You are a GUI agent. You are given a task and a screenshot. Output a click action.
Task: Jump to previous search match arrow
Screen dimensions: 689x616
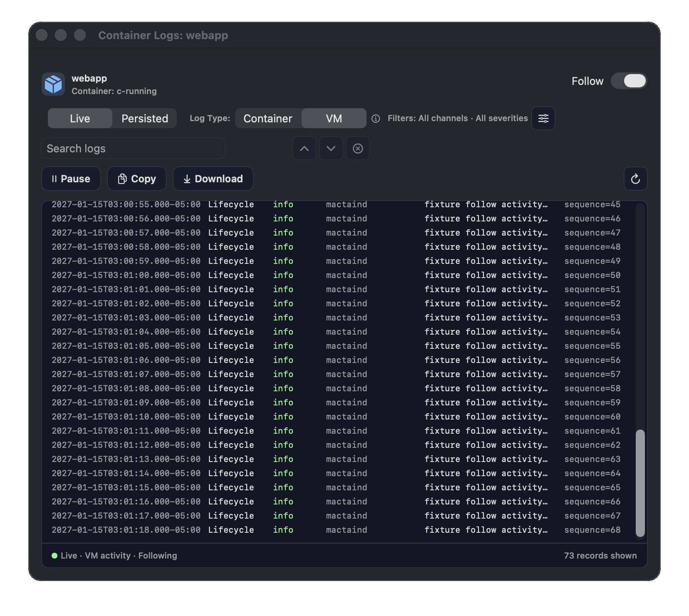(304, 149)
